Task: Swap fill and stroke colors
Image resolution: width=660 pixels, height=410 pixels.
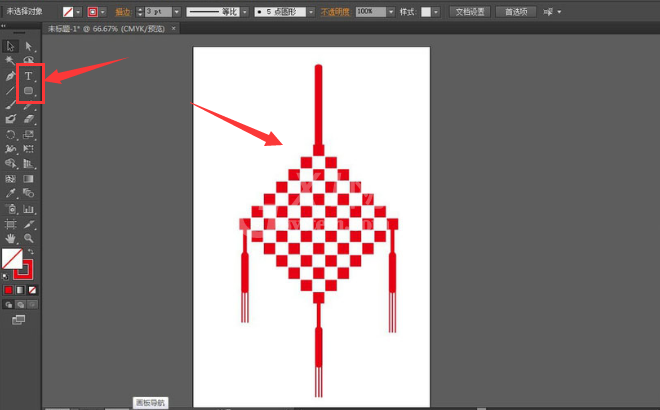Action: (x=31, y=252)
